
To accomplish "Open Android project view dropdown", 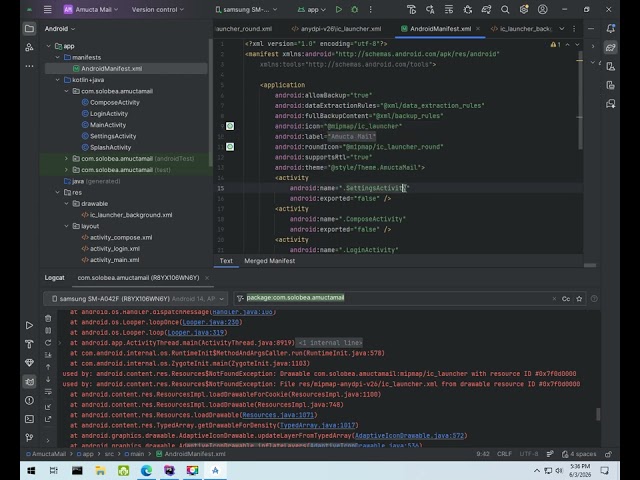I will 60,29.
